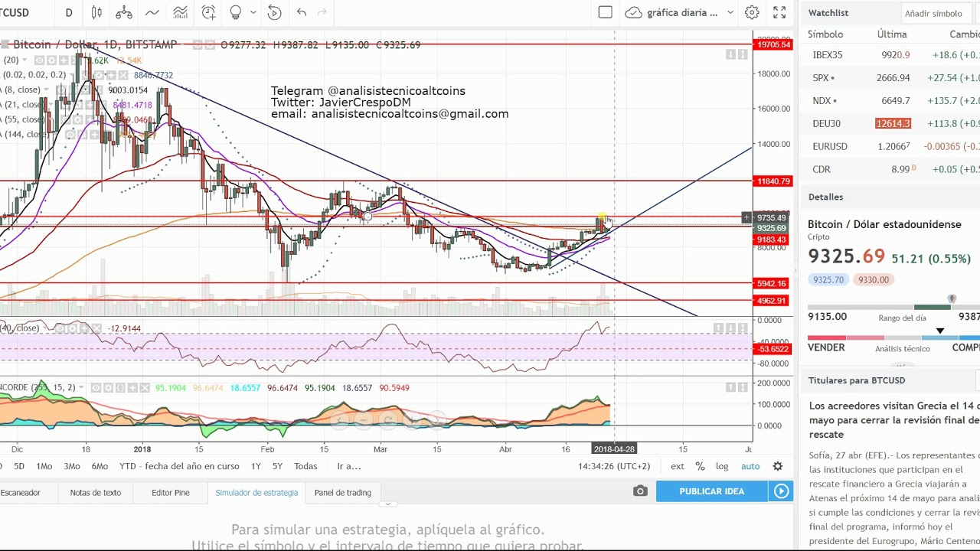Screen dimensions: 980x551
Task: Select EURUSD row in the watchlist
Action: coord(892,146)
